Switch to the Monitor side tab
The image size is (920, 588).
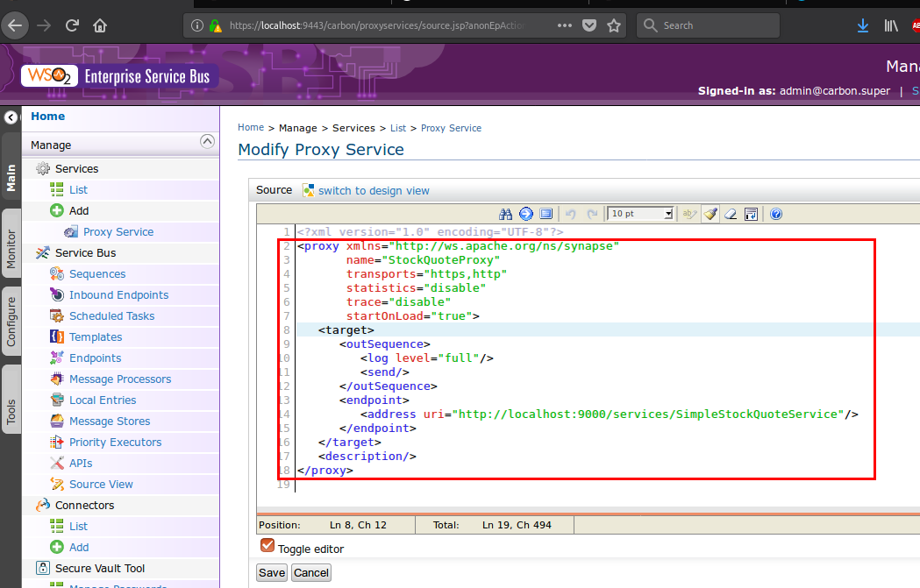(11, 249)
